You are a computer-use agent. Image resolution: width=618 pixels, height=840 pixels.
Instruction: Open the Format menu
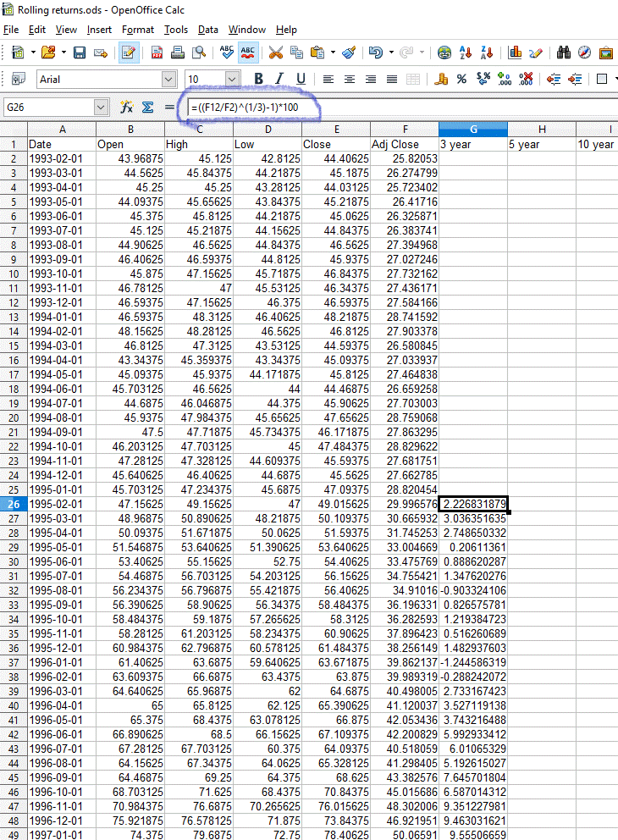point(138,30)
